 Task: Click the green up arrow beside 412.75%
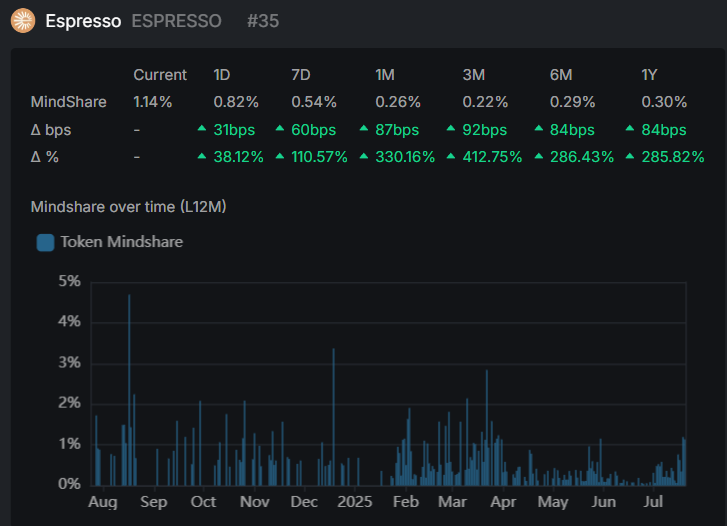(x=451, y=156)
